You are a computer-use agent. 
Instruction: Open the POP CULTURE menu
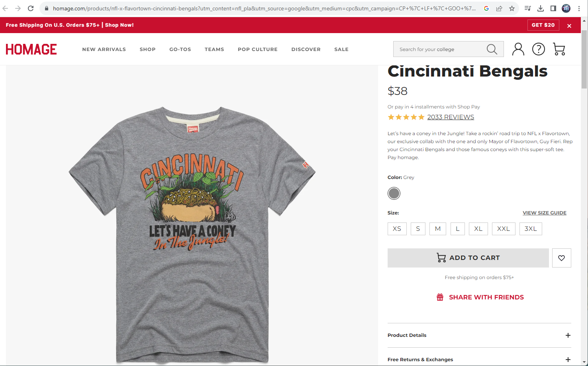pyautogui.click(x=258, y=49)
